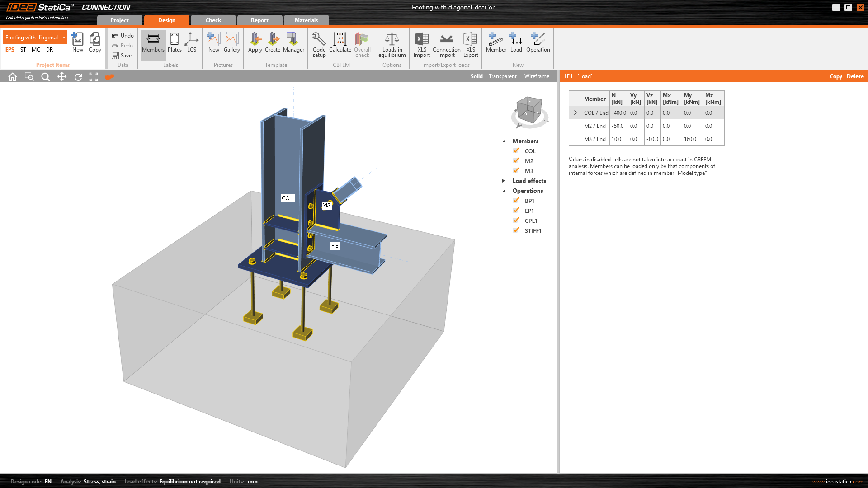Viewport: 868px width, 488px height.
Task: Switch to the Check tab
Action: 213,20
